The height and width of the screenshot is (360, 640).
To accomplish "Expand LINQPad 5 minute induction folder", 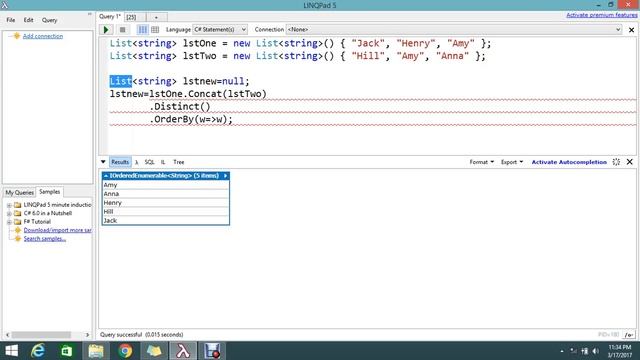I will (x=9, y=205).
